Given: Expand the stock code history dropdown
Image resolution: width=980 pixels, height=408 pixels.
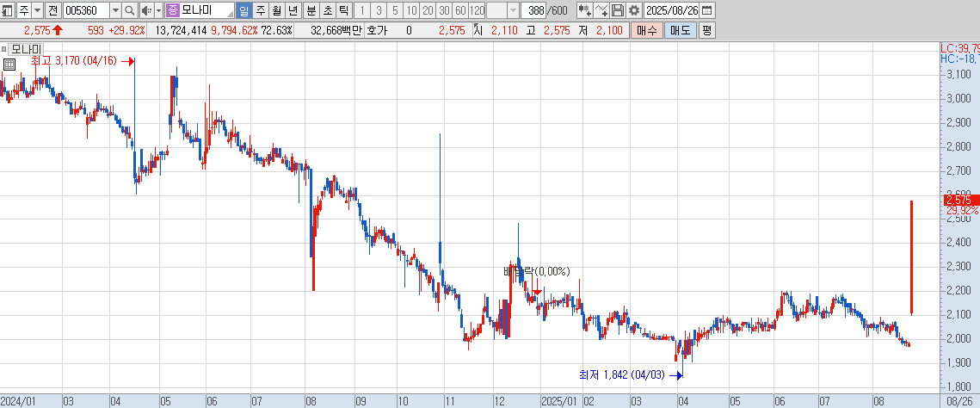Looking at the screenshot, I should (x=115, y=10).
